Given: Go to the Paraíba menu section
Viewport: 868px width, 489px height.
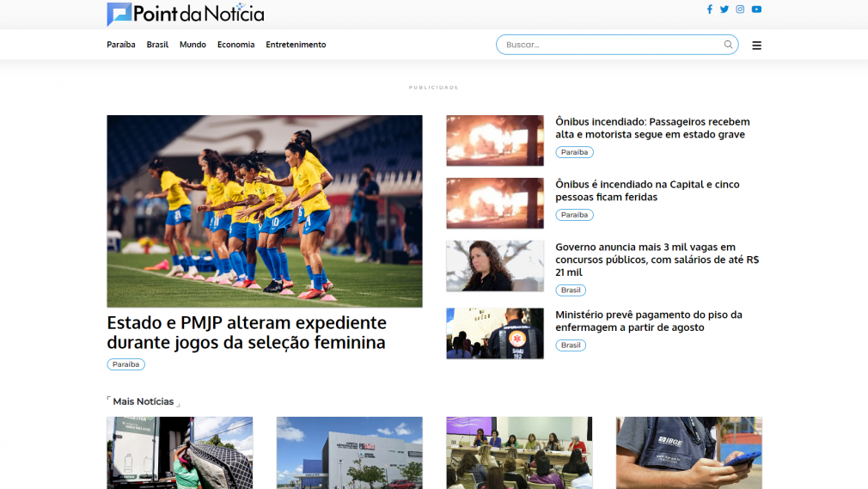Looking at the screenshot, I should coord(121,45).
